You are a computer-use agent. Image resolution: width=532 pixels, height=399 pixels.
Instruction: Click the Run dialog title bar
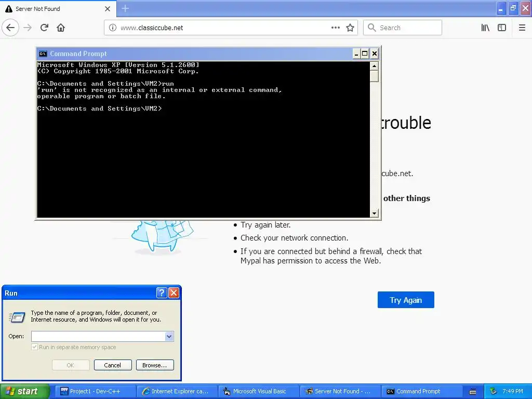(x=79, y=293)
